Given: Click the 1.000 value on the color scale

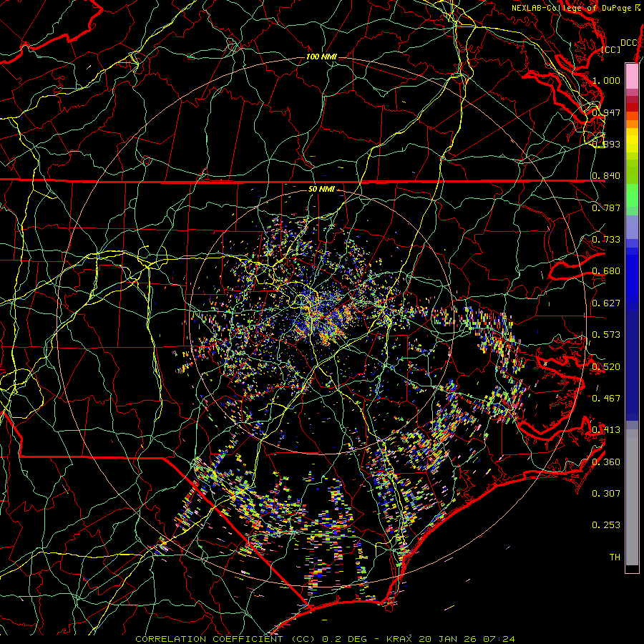Looking at the screenshot, I should click(606, 80).
